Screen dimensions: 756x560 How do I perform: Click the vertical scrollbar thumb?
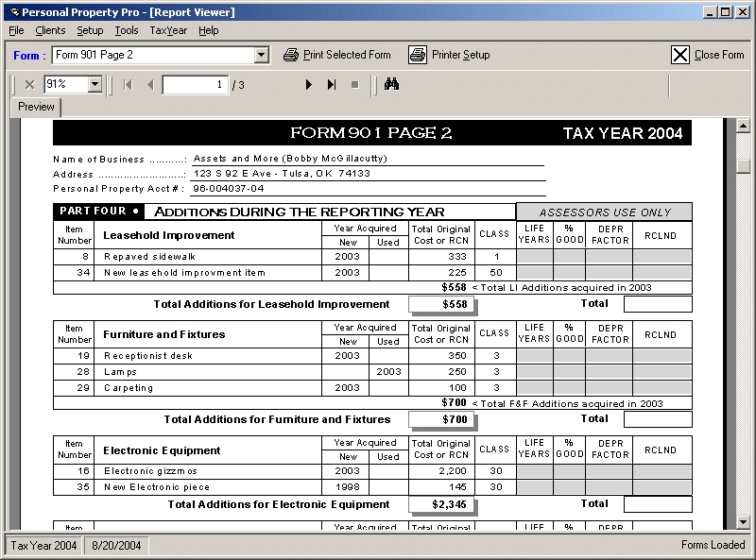click(743, 164)
